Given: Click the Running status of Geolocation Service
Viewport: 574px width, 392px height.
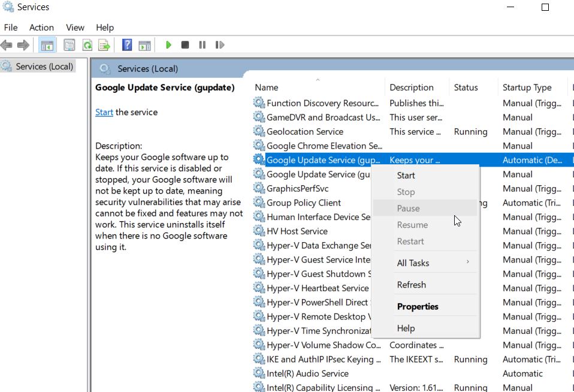Looking at the screenshot, I should pyautogui.click(x=470, y=131).
